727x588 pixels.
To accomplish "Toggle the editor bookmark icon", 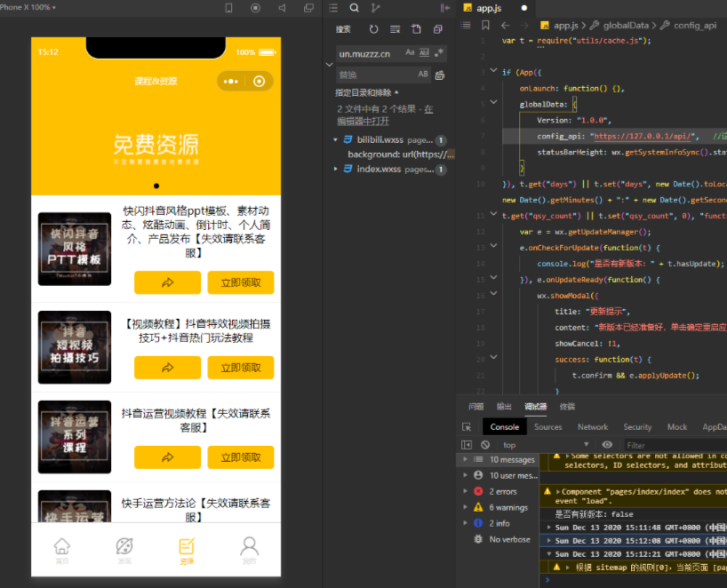I will point(485,26).
